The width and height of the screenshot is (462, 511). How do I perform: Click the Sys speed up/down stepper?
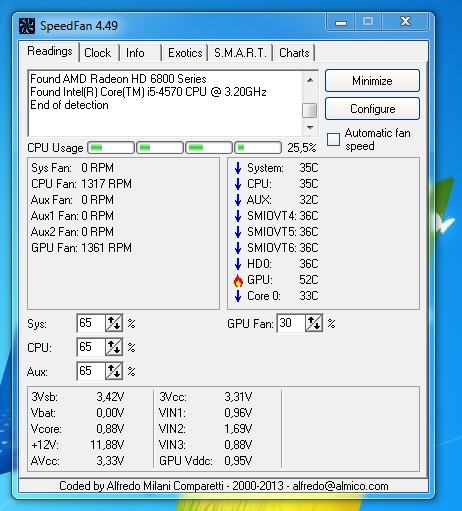point(114,323)
